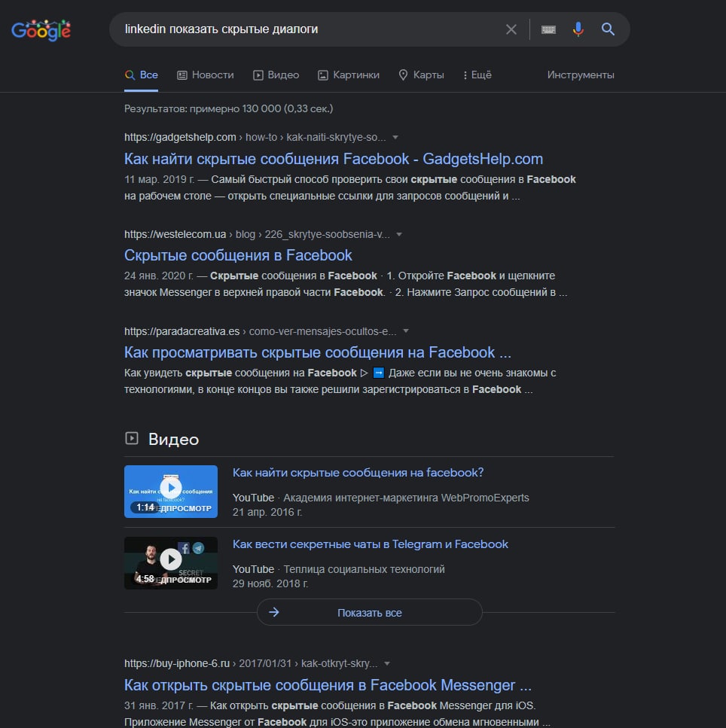Image resolution: width=726 pixels, height=728 pixels.
Task: Click 'Теплица социальных технологий' source text
Action: click(364, 569)
